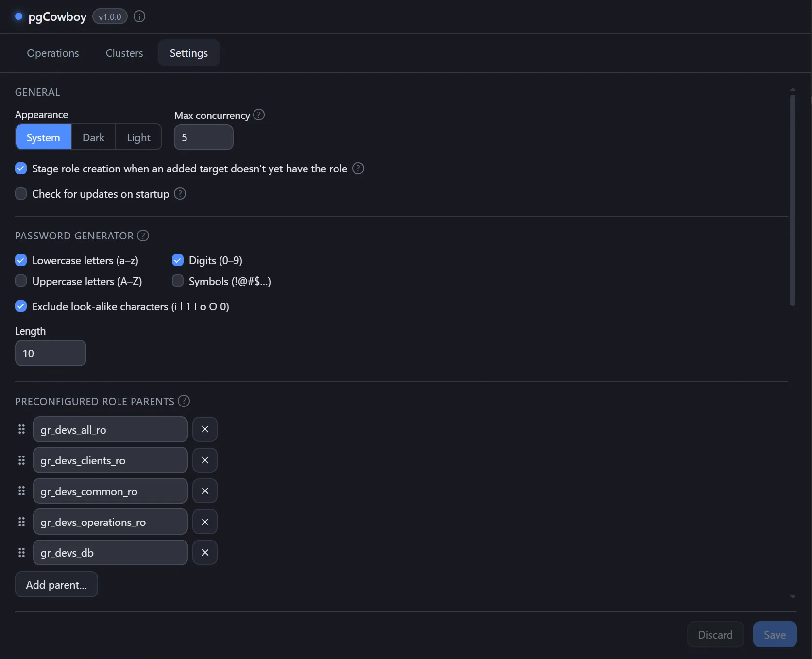The width and height of the screenshot is (812, 659).
Task: Click the scrollbar up arrow
Action: [x=792, y=89]
